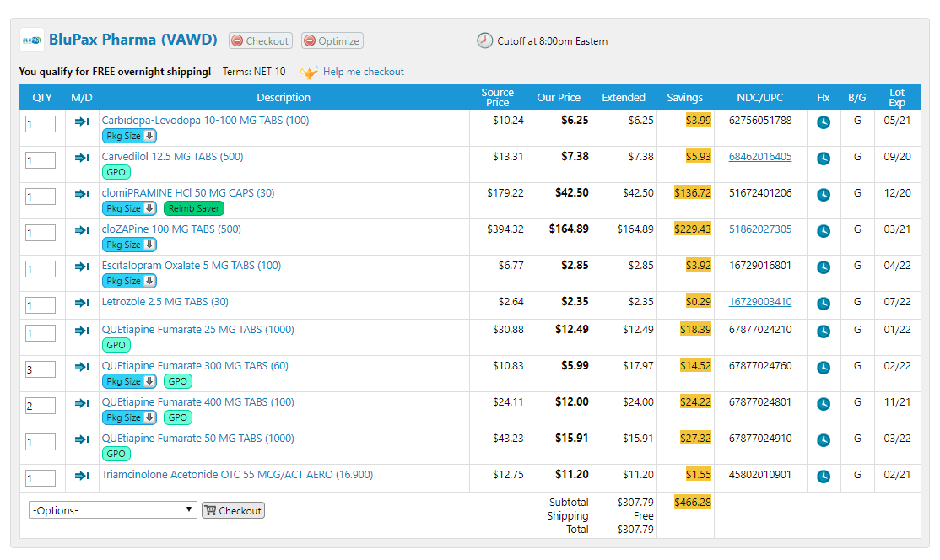940x560 pixels.
Task: Open NDC link 16729003410
Action: 760,302
